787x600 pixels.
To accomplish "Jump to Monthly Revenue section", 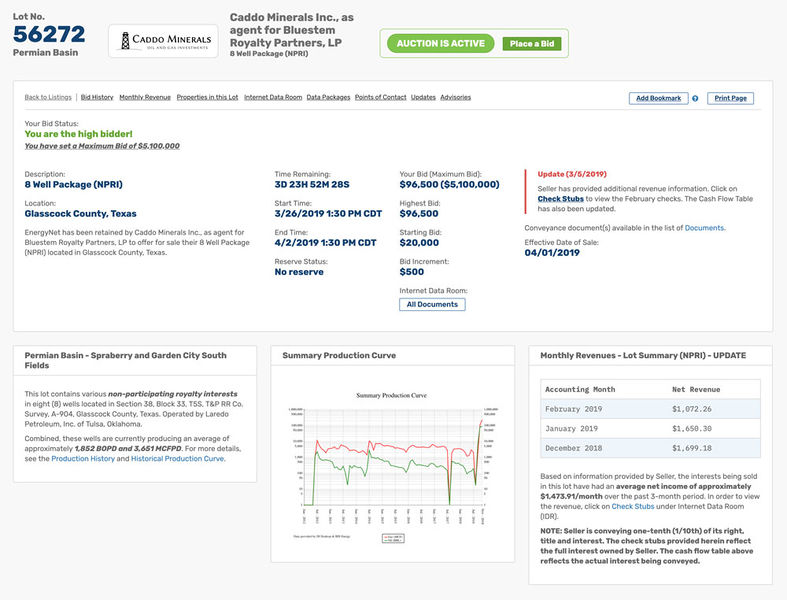I will [145, 97].
